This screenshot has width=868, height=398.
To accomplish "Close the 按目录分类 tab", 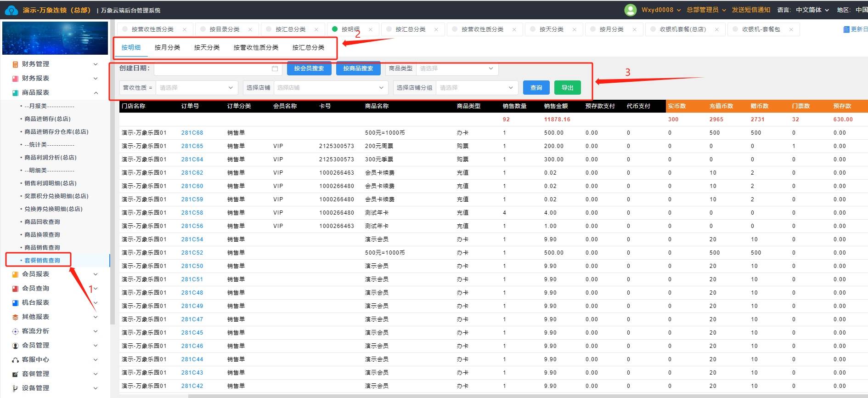I will 250,29.
